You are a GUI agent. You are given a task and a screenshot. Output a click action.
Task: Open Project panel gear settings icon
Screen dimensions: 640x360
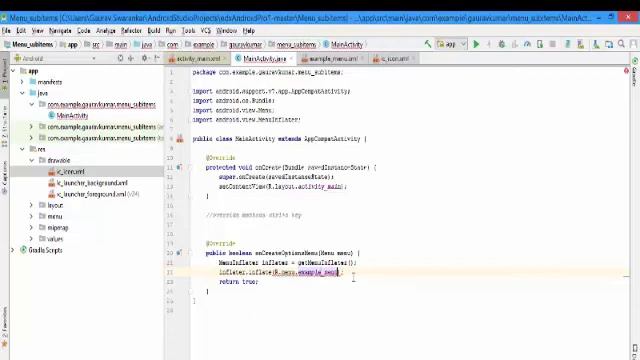click(144, 58)
